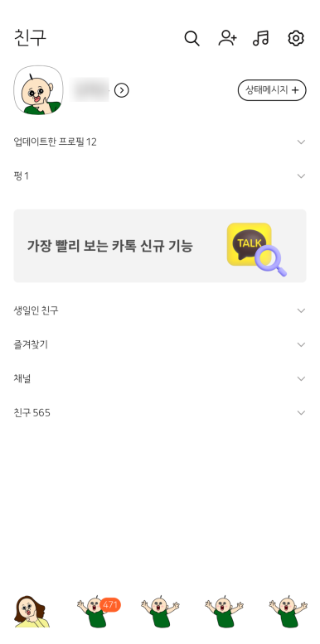The image size is (320, 644).
Task: Click the KakaoTalk TALK logo with magnifier
Action: point(257,249)
